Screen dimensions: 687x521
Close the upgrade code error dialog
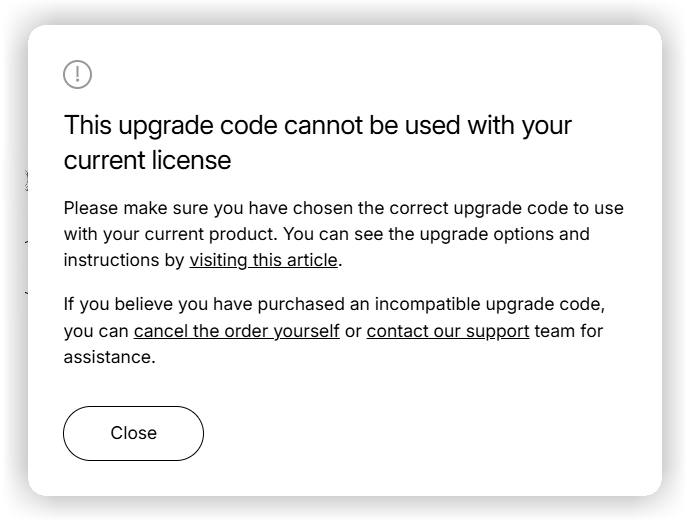[133, 433]
